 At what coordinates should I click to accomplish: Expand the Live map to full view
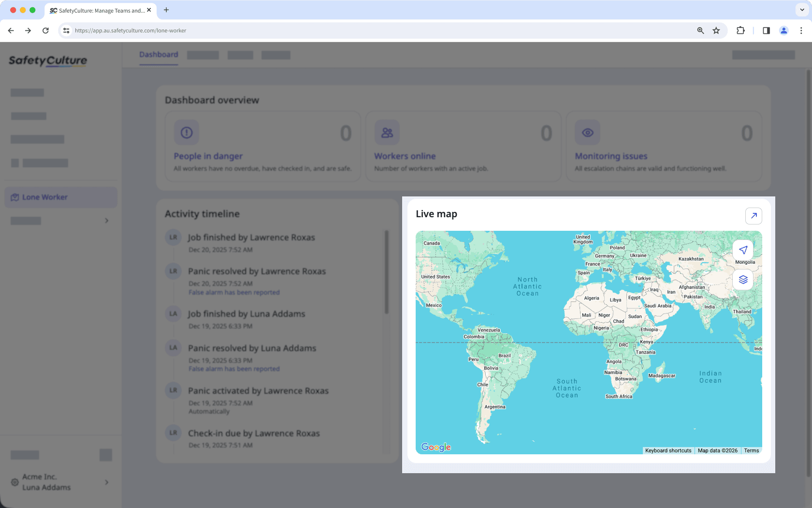tap(754, 216)
